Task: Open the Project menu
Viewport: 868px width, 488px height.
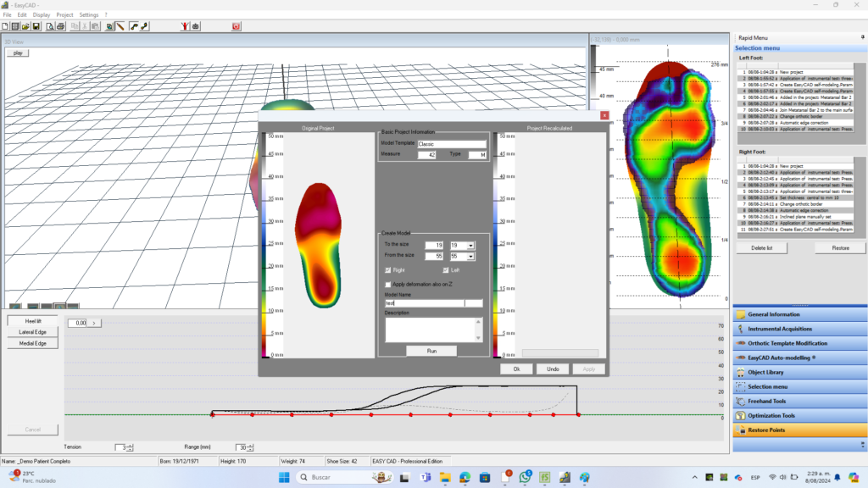Action: 64,15
